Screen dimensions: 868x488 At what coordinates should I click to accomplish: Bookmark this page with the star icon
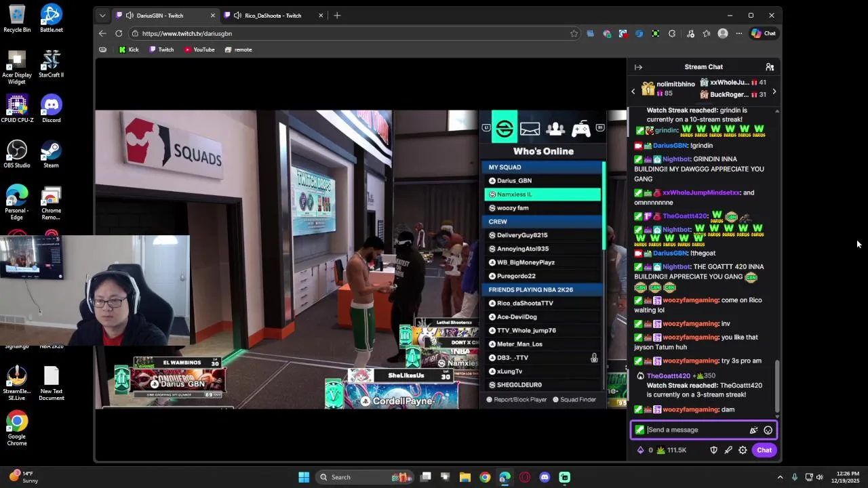point(574,33)
